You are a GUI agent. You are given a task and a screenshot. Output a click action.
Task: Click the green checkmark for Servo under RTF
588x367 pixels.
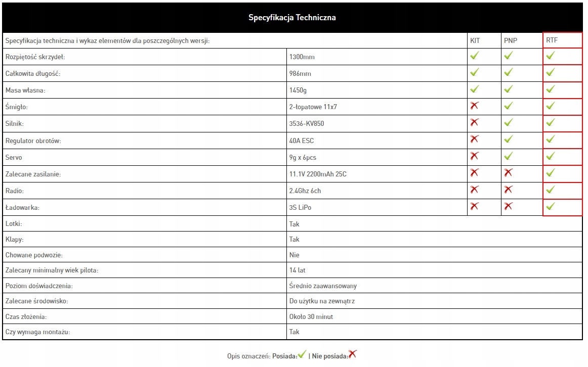pos(551,156)
